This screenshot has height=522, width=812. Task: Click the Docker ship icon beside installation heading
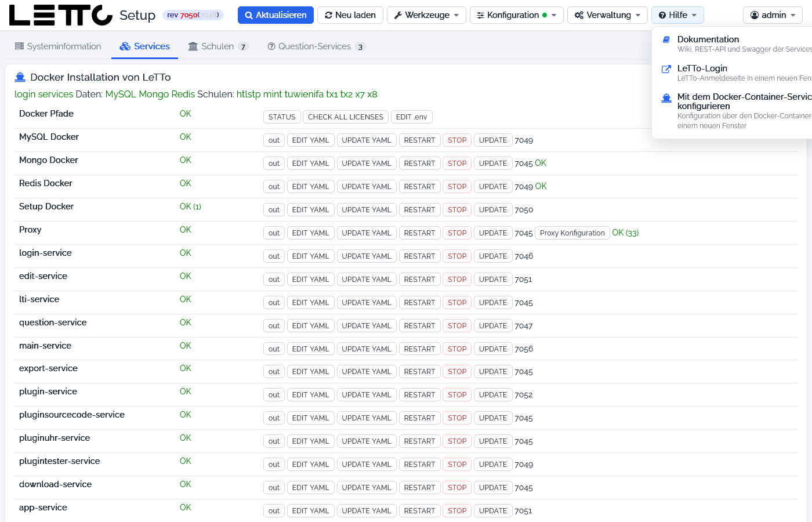tap(20, 77)
